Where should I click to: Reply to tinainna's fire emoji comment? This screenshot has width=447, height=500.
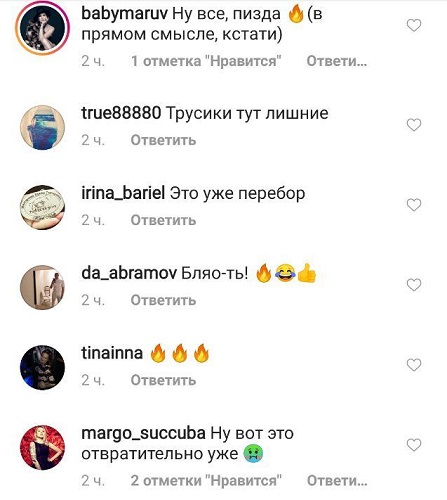[163, 380]
